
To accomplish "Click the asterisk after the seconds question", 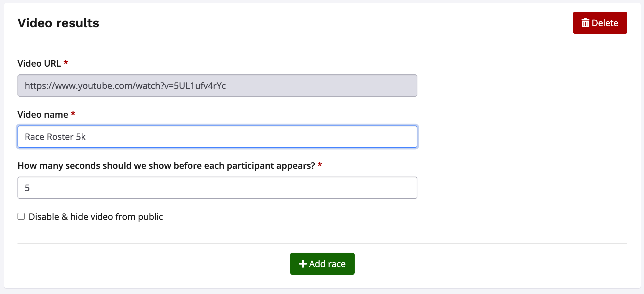I will 320,165.
